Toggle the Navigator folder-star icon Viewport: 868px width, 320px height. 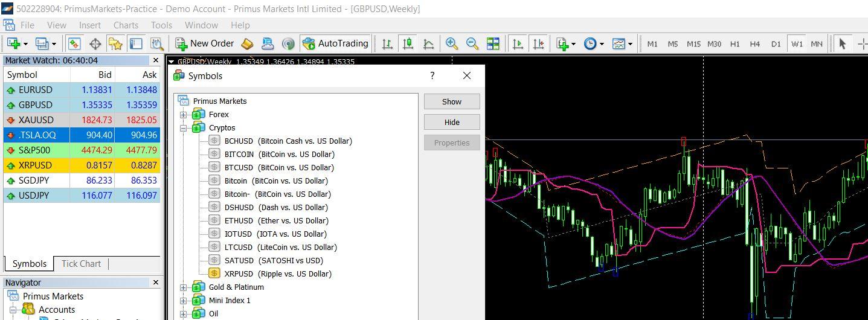click(115, 43)
